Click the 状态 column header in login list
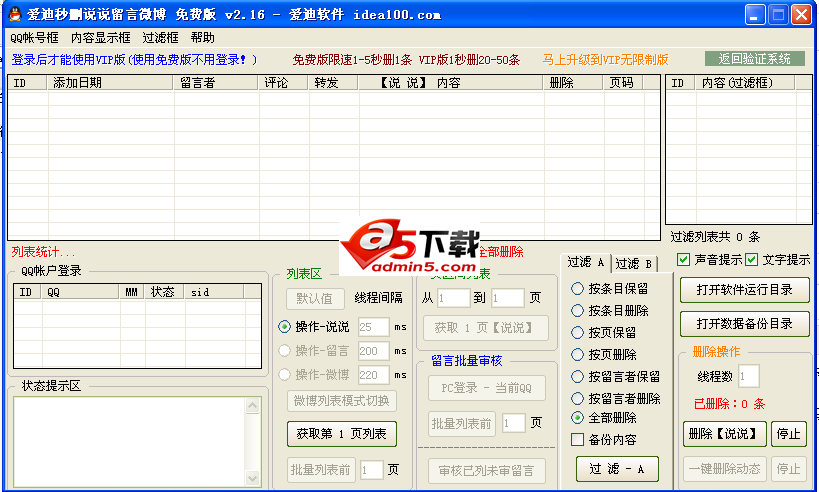 (x=165, y=292)
